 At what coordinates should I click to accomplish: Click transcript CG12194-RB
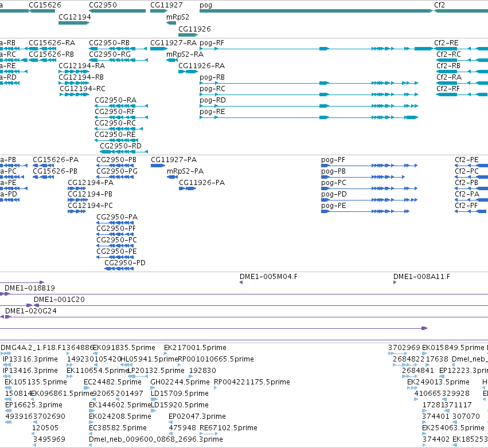pyautogui.click(x=74, y=83)
